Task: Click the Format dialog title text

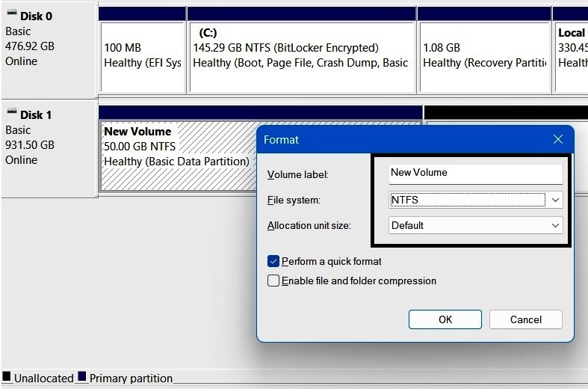Action: click(281, 140)
